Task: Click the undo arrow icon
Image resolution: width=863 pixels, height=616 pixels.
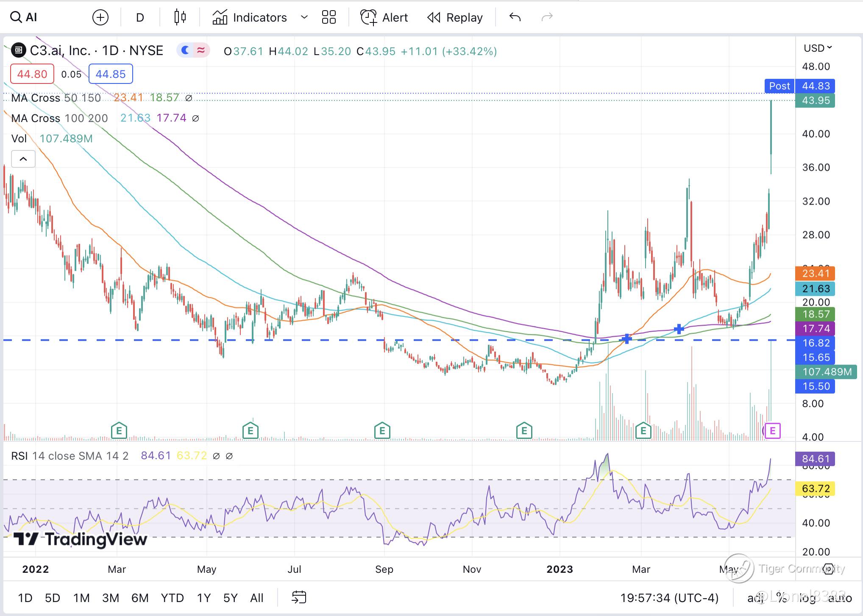Action: point(515,17)
